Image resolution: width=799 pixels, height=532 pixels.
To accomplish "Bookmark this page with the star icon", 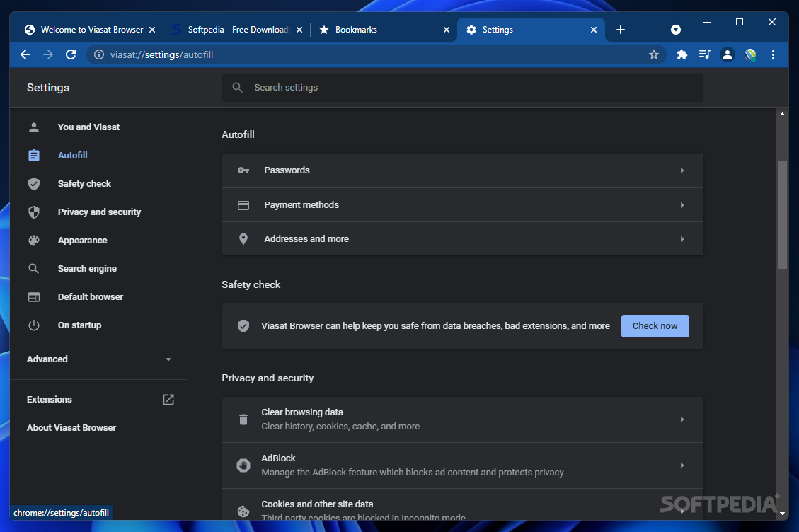I will coord(654,54).
